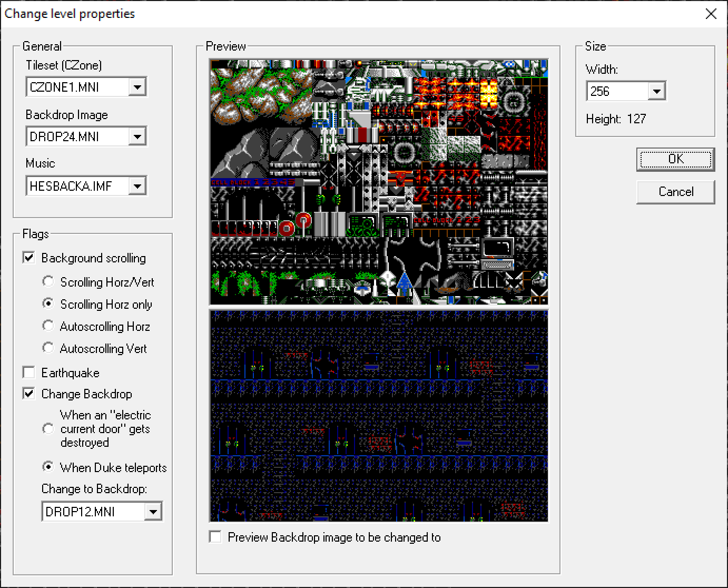The height and width of the screenshot is (588, 728).
Task: Dismiss the dialog using Cancel
Action: click(676, 192)
